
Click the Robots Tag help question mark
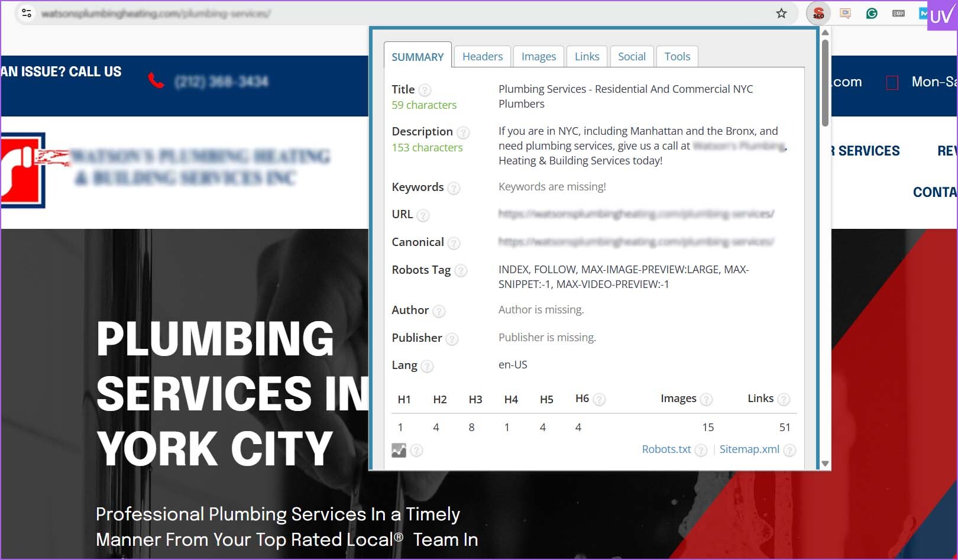click(x=461, y=271)
